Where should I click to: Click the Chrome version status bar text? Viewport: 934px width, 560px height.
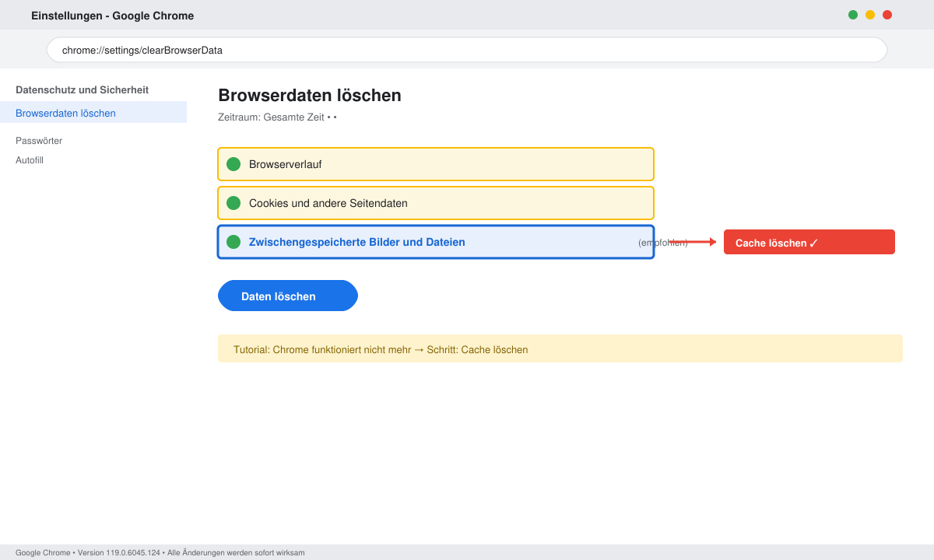[160, 552]
